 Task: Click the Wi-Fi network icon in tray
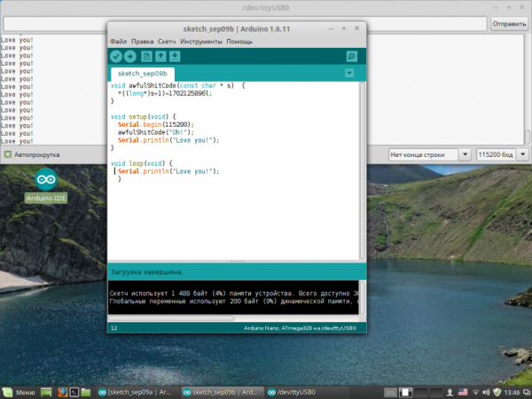point(475,393)
